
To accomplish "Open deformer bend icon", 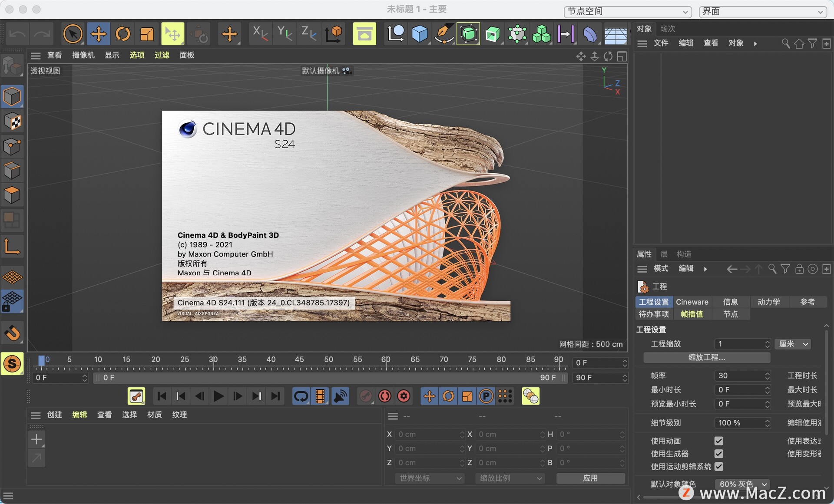I will [590, 34].
